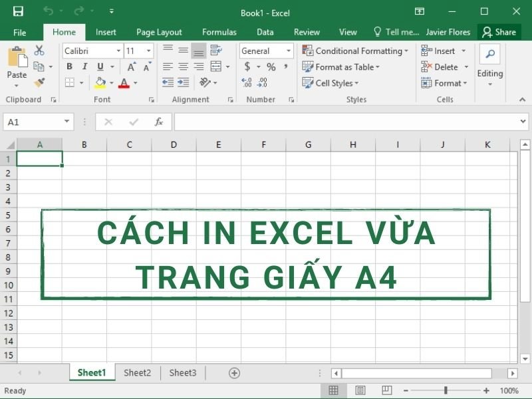Switch to the Insert tab
Screen dimensions: 532x399
click(106, 32)
